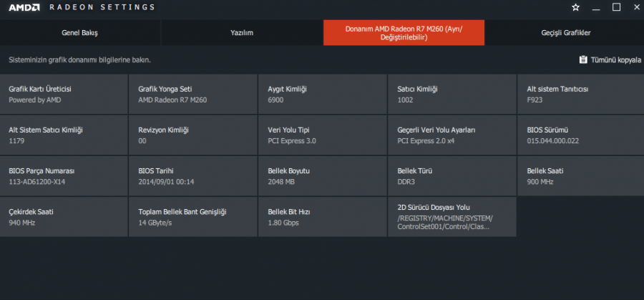Viewport: 644px width, 300px height.
Task: Maximize the Radeon Settings window
Action: (616, 7)
